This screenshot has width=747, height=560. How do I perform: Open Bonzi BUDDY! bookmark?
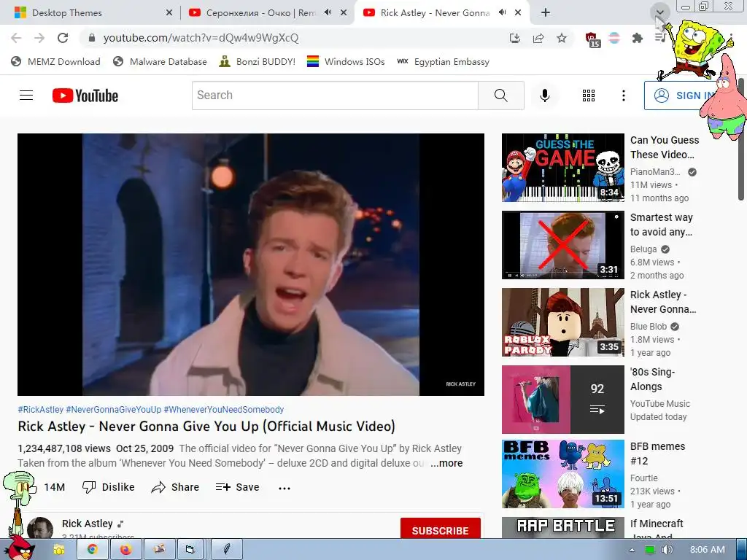coord(257,62)
